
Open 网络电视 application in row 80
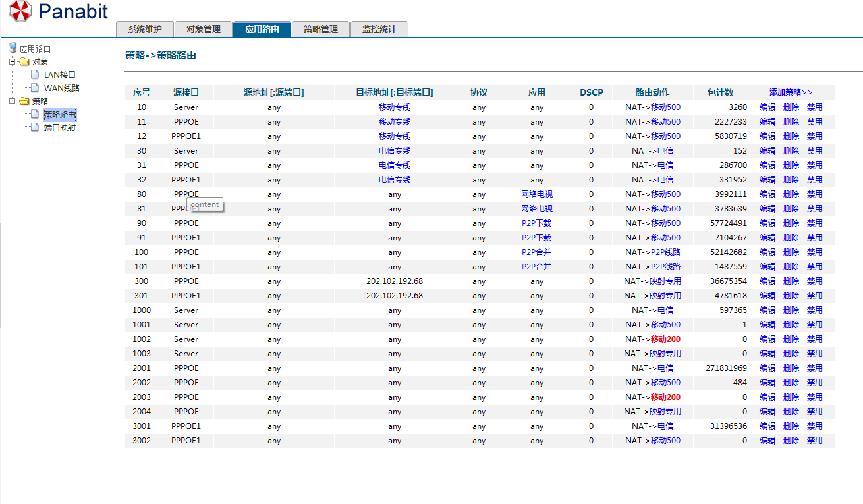(x=537, y=194)
